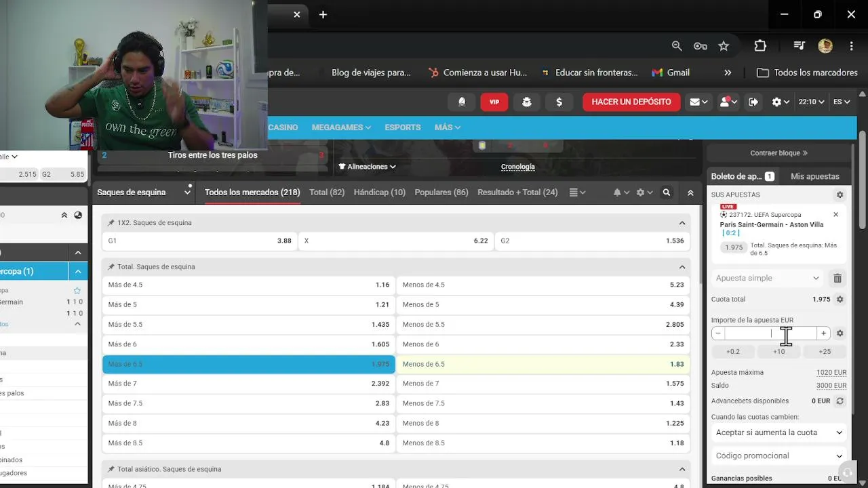Screen dimensions: 868x488
Task: Open the user account dropdown
Action: click(x=728, y=102)
